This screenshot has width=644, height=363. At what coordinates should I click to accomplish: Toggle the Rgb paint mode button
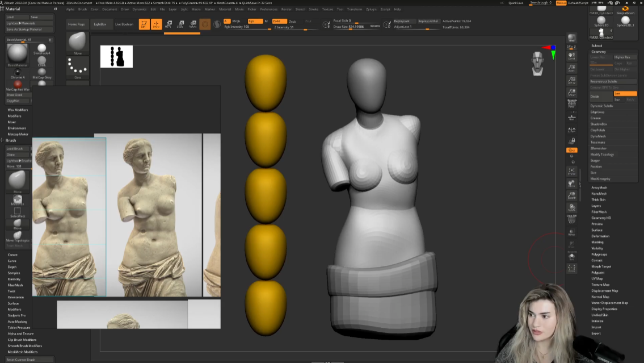coord(255,21)
